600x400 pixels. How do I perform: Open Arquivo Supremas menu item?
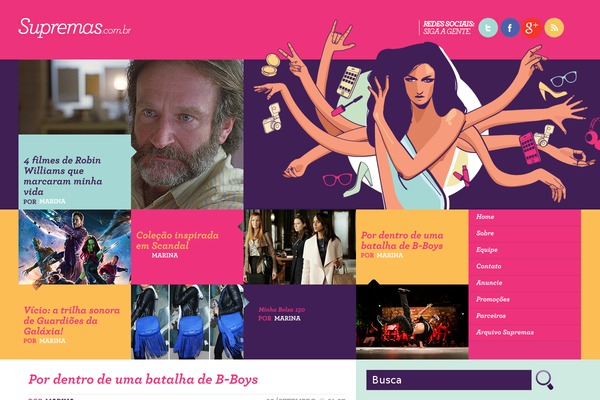pyautogui.click(x=505, y=332)
